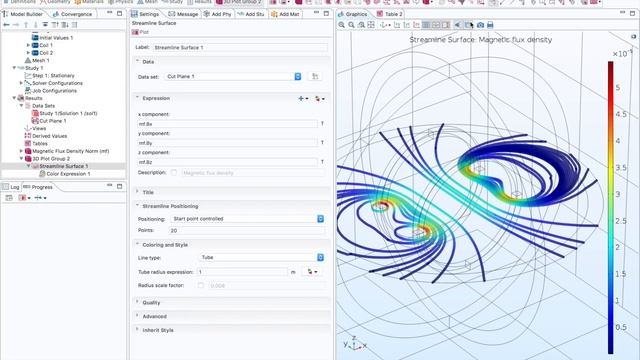Viewport: 640px width, 360px height.
Task: Collapse the 3D Plot Group 2 node
Action: click(x=21, y=158)
